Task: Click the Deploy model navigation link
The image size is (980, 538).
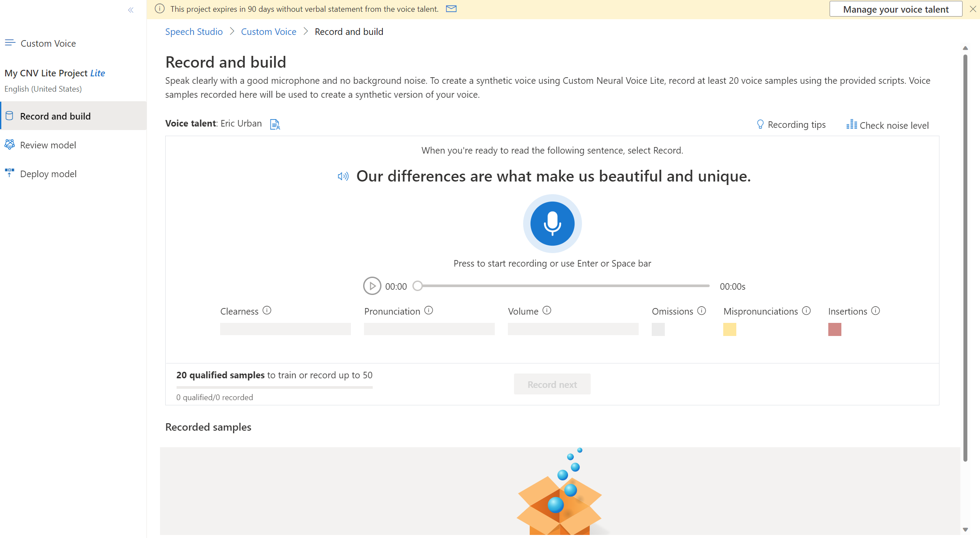Action: pyautogui.click(x=48, y=173)
